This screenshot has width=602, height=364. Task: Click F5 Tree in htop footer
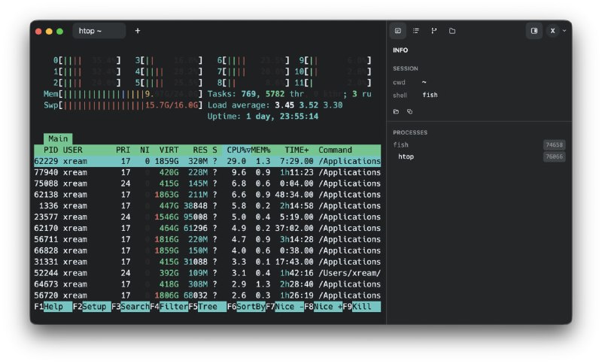(x=208, y=306)
